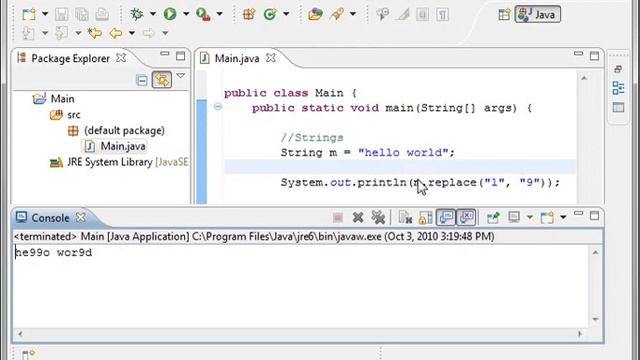
Task: Select the Main project in tree
Action: [x=62, y=99]
